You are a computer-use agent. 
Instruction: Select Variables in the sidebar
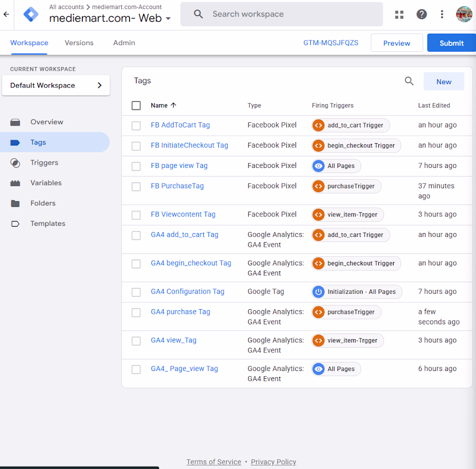pos(46,183)
